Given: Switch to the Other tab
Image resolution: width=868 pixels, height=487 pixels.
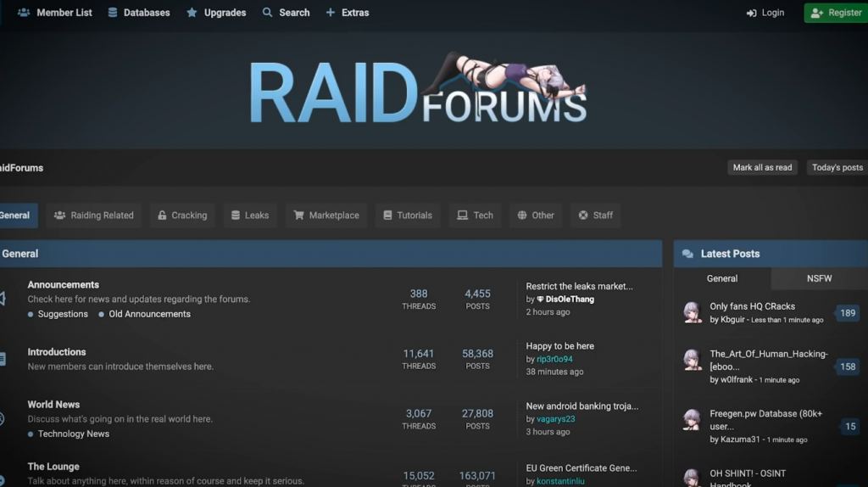Looking at the screenshot, I should tap(536, 215).
